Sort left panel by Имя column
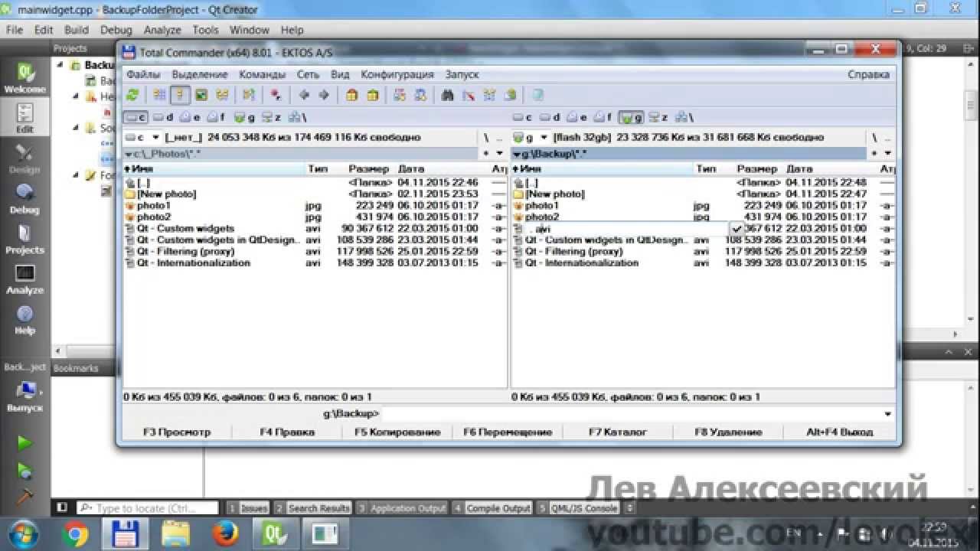 (x=214, y=168)
